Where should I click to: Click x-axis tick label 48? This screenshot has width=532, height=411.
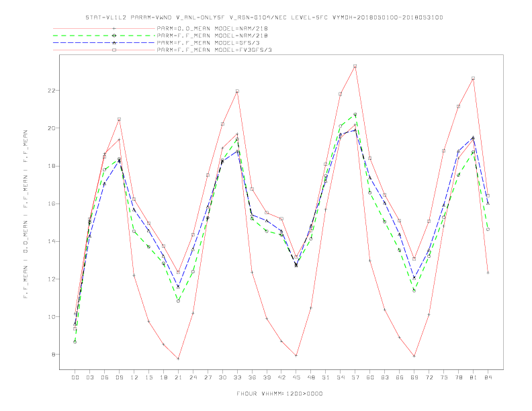[x=311, y=377]
